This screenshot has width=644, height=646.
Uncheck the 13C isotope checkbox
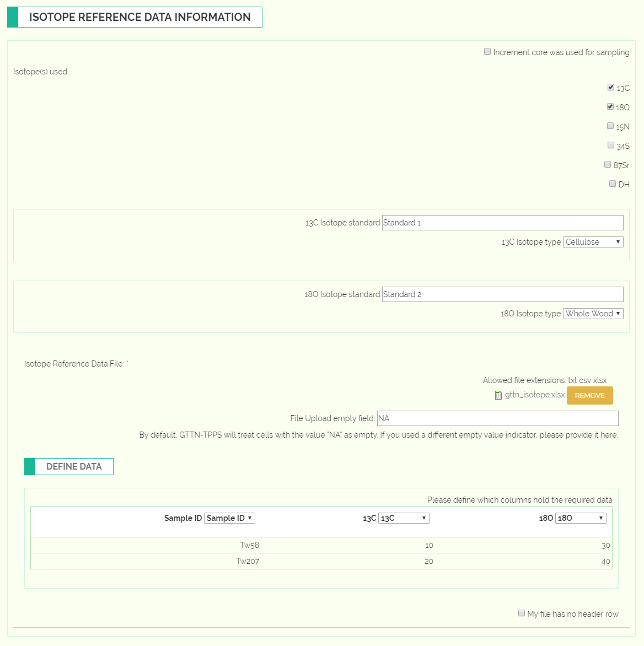[611, 87]
